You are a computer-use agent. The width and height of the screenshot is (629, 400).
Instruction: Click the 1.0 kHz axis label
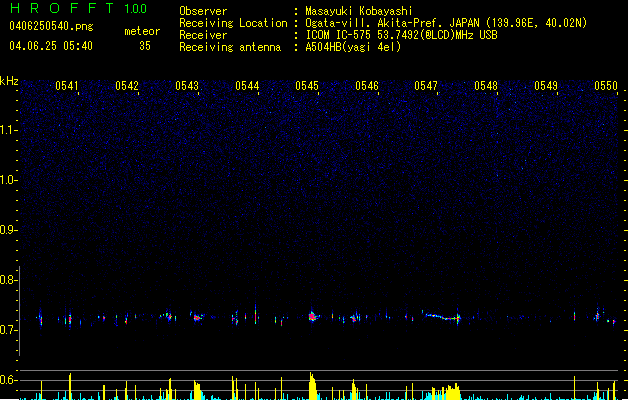coord(8,180)
